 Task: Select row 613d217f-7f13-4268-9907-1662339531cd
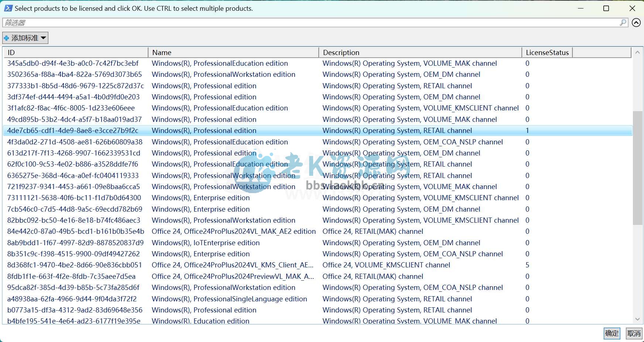pyautogui.click(x=318, y=153)
